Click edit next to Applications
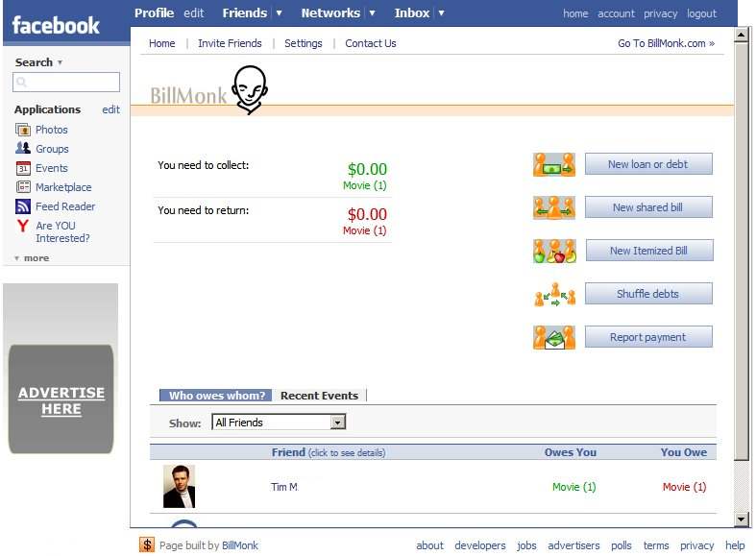This screenshot has height=556, width=756. [x=110, y=109]
